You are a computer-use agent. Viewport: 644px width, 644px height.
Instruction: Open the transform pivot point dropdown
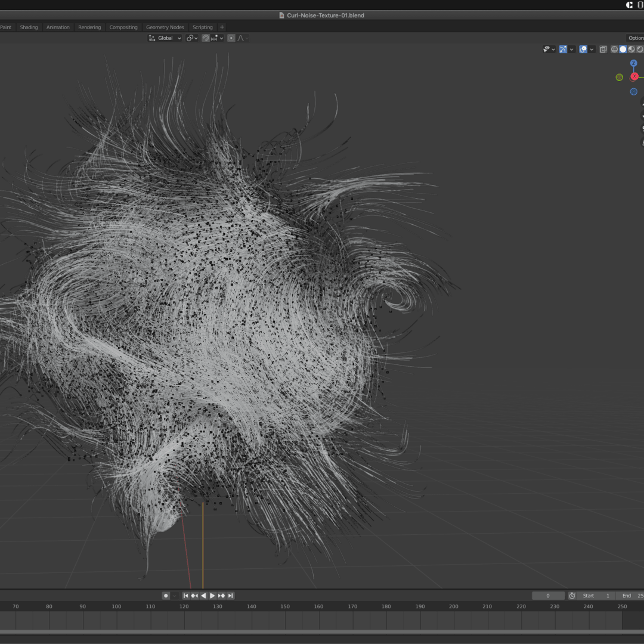[x=191, y=38]
